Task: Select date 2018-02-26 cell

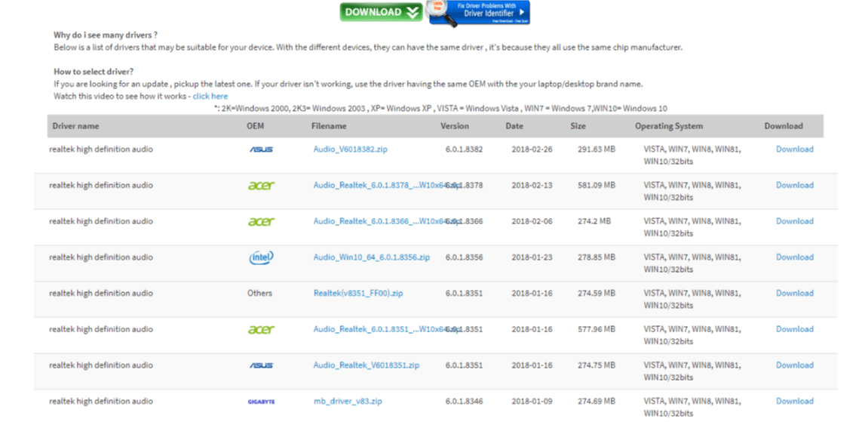Action: pyautogui.click(x=532, y=149)
